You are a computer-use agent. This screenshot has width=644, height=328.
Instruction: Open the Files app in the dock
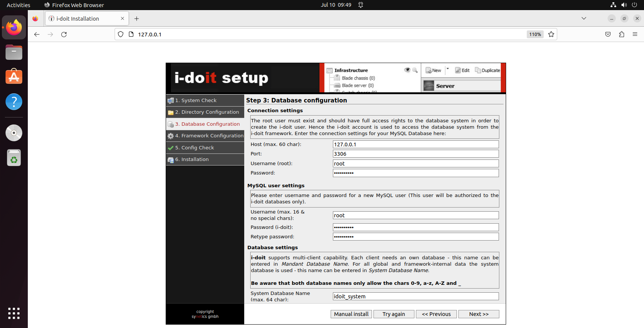14,52
